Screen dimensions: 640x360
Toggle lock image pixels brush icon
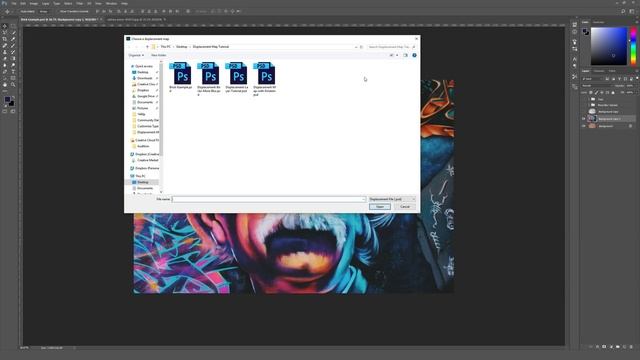point(596,93)
